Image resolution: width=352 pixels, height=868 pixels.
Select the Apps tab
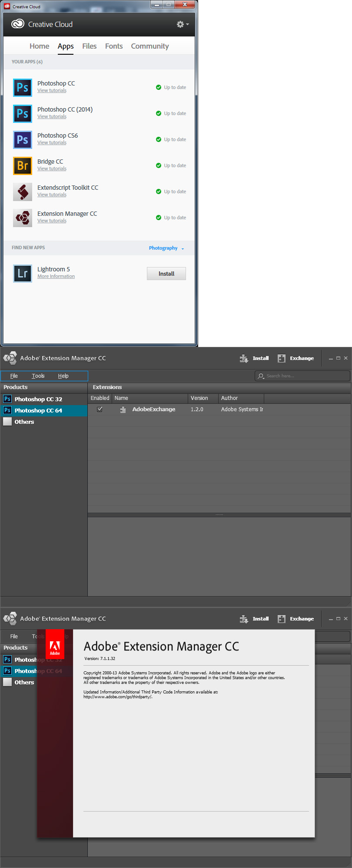point(66,46)
